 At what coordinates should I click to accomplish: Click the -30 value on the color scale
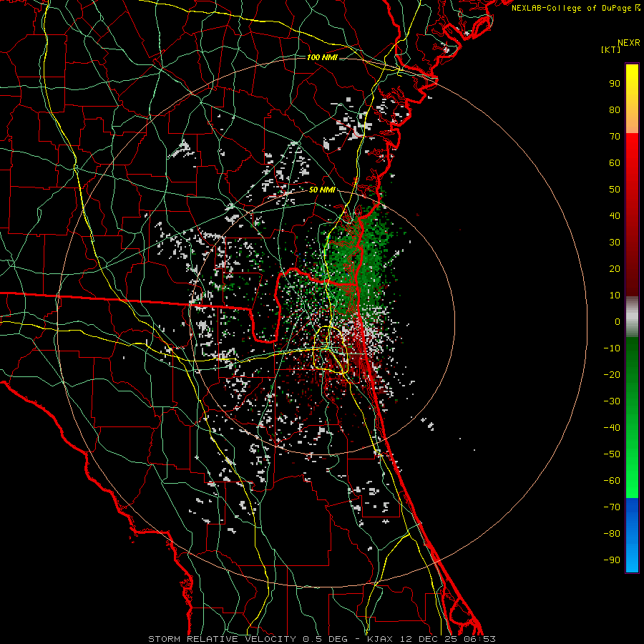tap(612, 401)
